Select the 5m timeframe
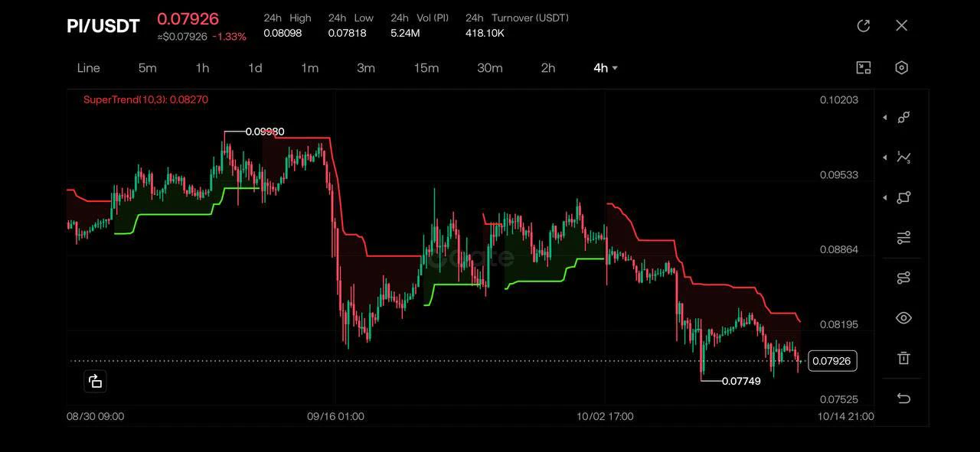 (148, 68)
